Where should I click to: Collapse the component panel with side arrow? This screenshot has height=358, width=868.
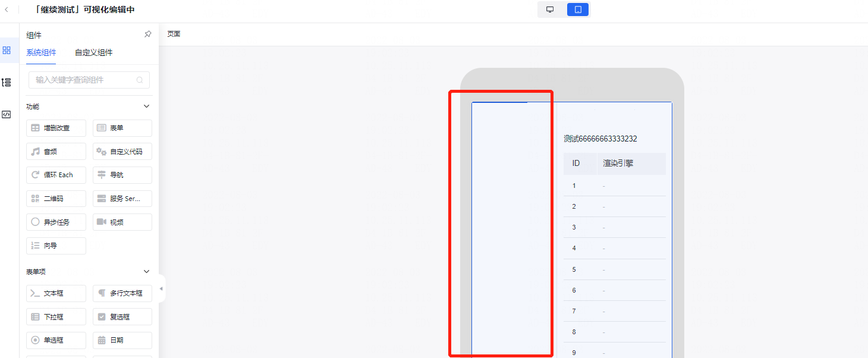[x=161, y=288]
